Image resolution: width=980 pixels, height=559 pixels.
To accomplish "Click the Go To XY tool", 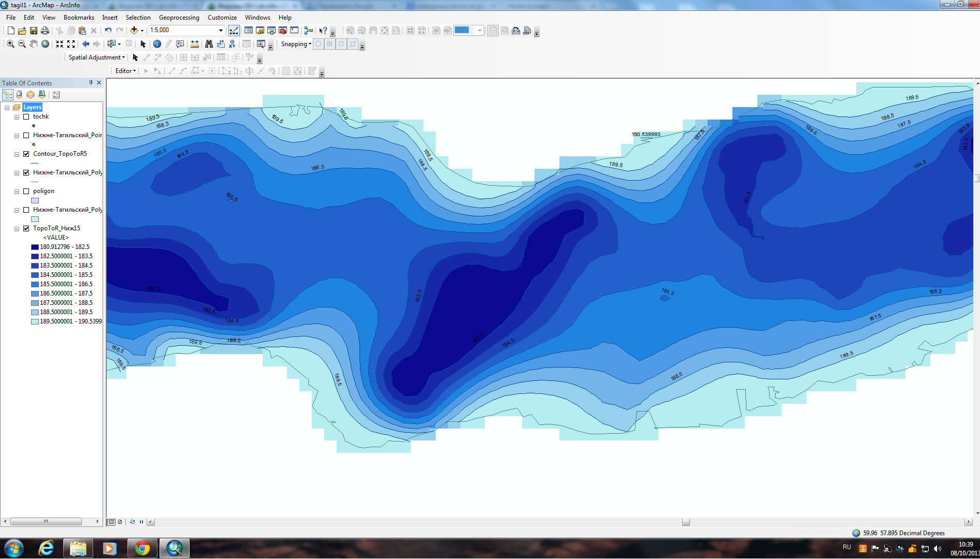I will [232, 44].
